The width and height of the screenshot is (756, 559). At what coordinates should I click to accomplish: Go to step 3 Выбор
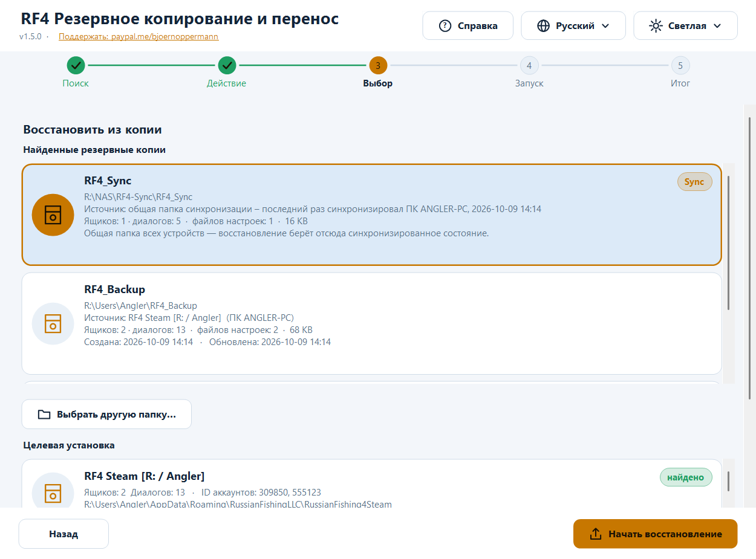click(x=378, y=65)
